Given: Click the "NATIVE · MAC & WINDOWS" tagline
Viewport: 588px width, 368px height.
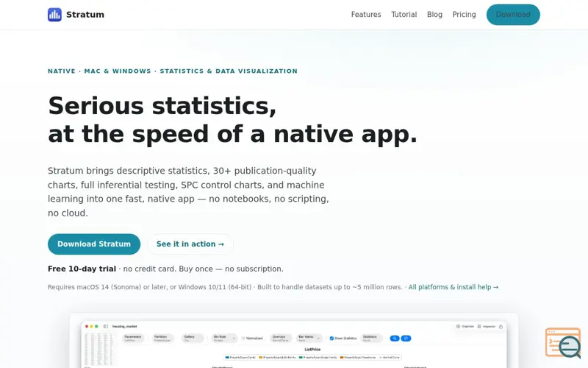Looking at the screenshot, I should click(99, 71).
